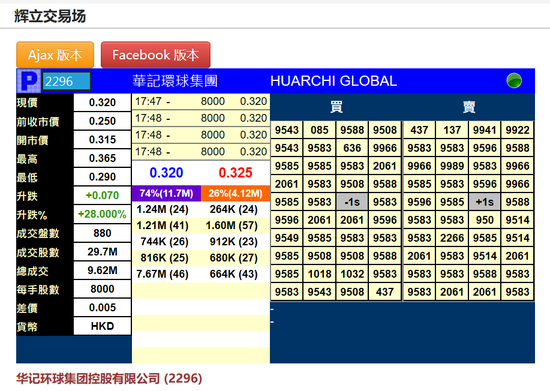Click the 前收市價 row label
The width and height of the screenshot is (550, 391).
pos(38,121)
